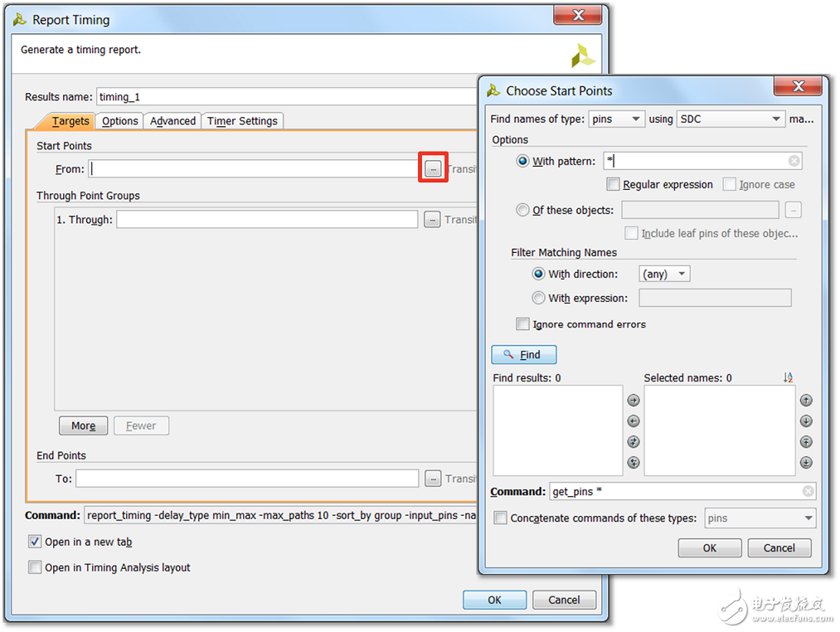Viewport: 840px width, 632px height.
Task: Open the From start points browse button
Action: (x=433, y=168)
